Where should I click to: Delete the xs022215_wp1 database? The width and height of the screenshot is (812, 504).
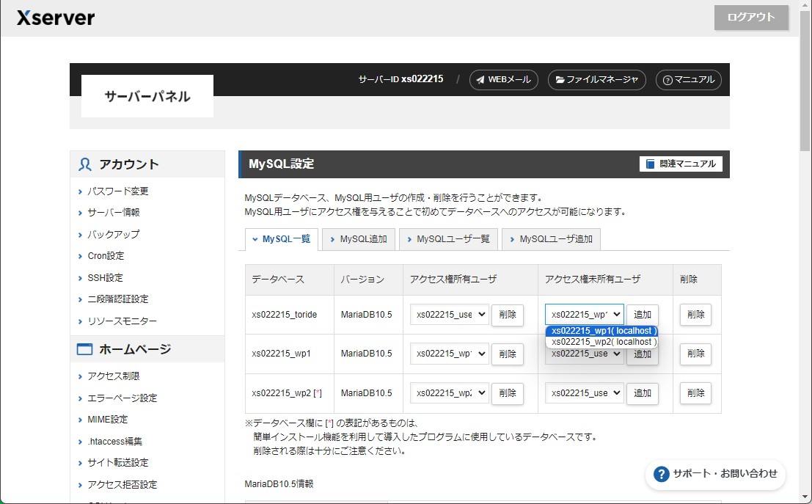click(695, 354)
